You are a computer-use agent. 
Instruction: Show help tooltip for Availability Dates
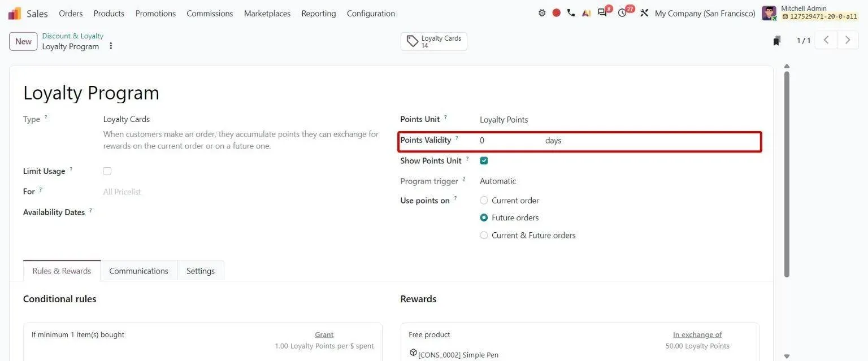(x=90, y=211)
